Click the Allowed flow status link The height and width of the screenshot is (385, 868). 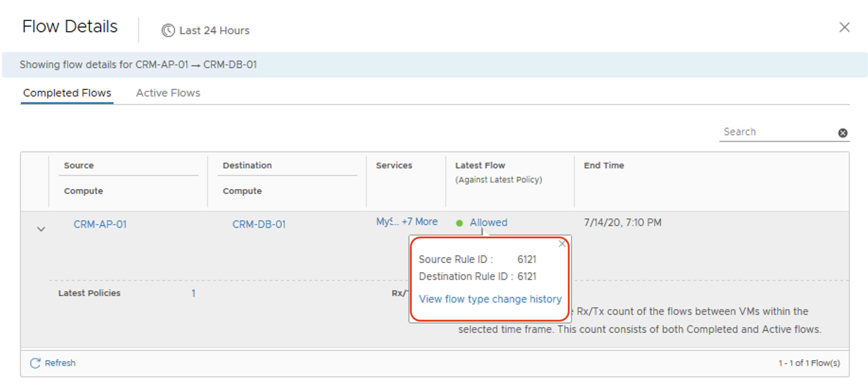[488, 222]
